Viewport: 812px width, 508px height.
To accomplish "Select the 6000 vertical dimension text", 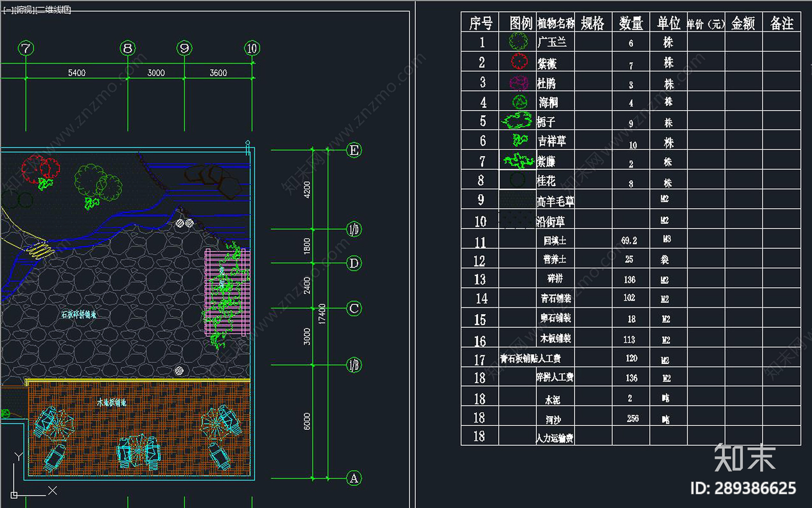I will click(x=307, y=421).
